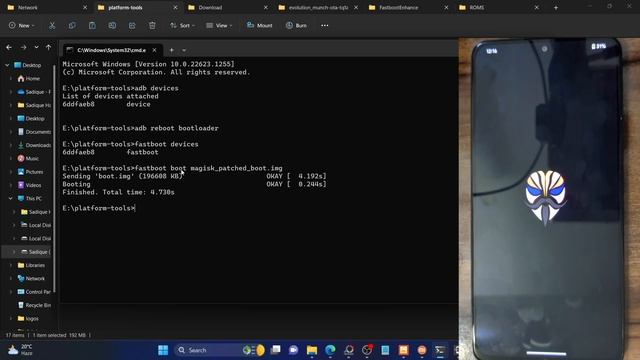Image resolution: width=640 pixels, height=360 pixels.
Task: Close the Network explorer tab
Action: pos(85,7)
